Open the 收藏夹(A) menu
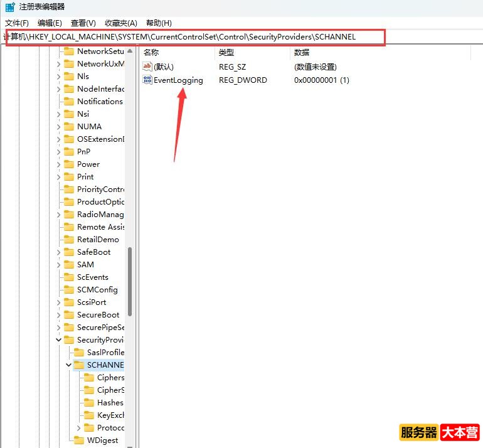This screenshot has height=448, width=483. click(x=120, y=23)
